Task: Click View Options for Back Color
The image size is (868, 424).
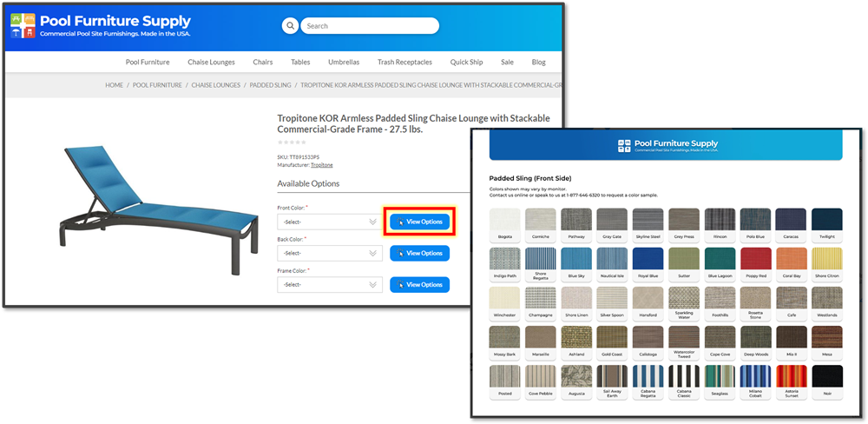Action: coord(419,254)
